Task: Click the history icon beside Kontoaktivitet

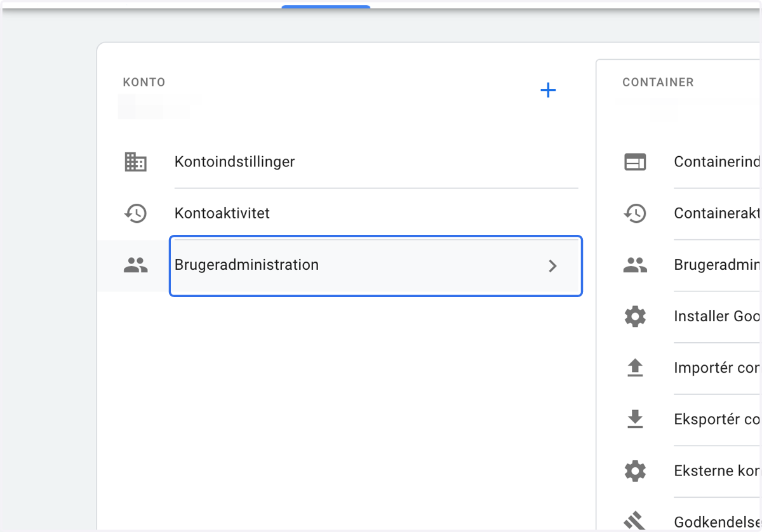Action: 135,213
